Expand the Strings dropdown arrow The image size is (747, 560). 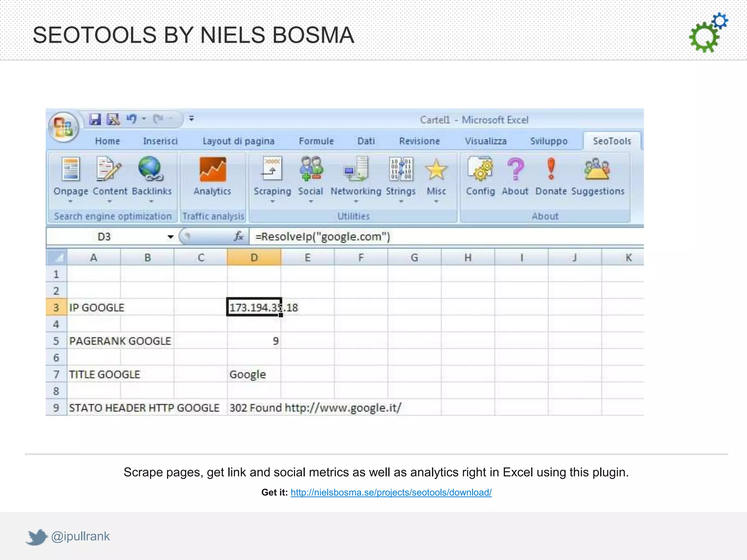point(401,201)
